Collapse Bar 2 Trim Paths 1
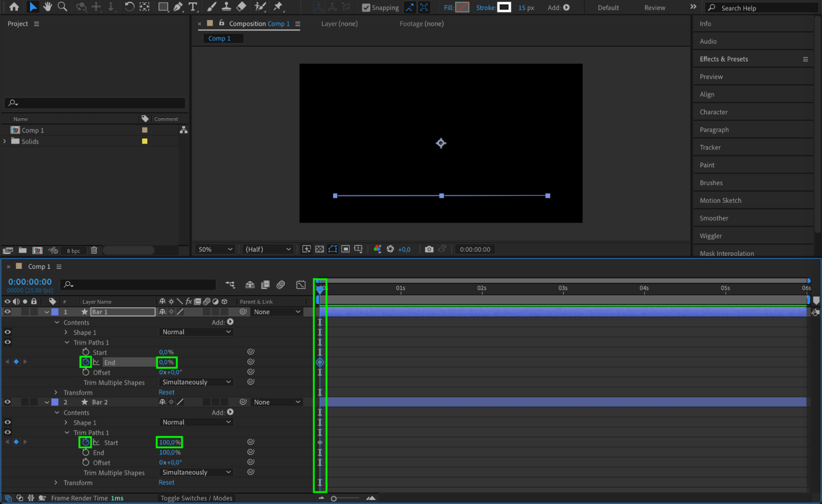 [67, 432]
